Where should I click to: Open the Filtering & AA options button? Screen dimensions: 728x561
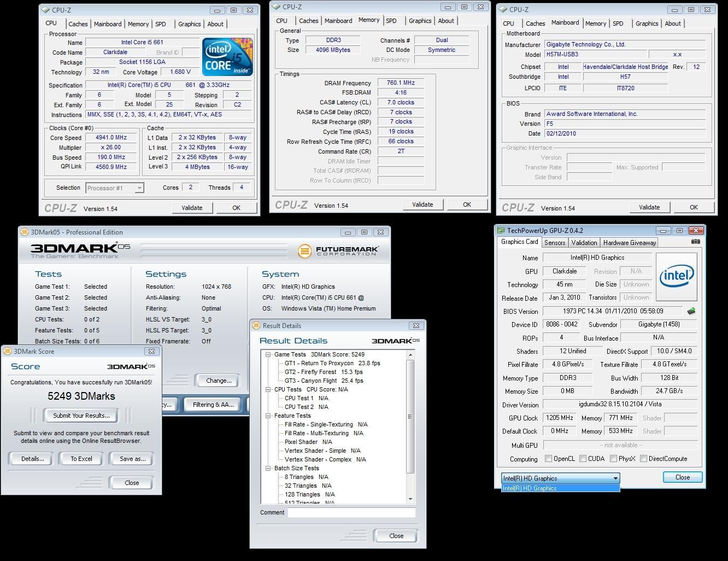[x=213, y=405]
